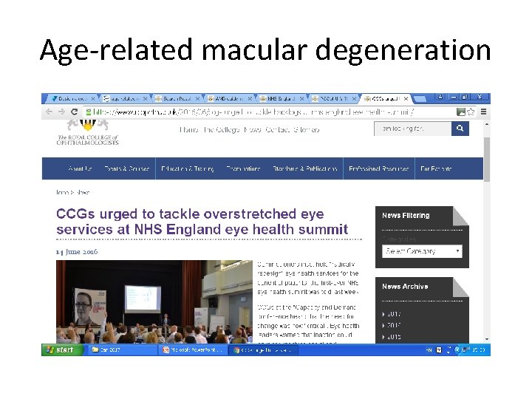Click blue magnifier search button
The image size is (532, 399).
pos(460,129)
